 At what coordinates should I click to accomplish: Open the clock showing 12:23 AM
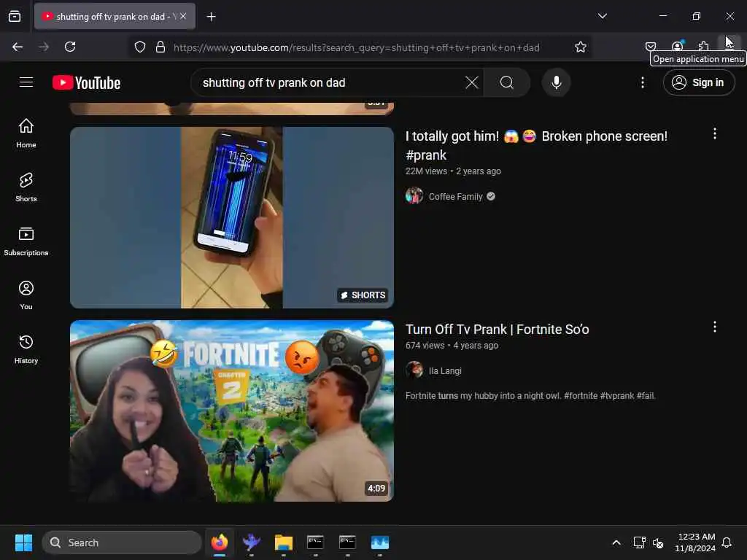[695, 542]
